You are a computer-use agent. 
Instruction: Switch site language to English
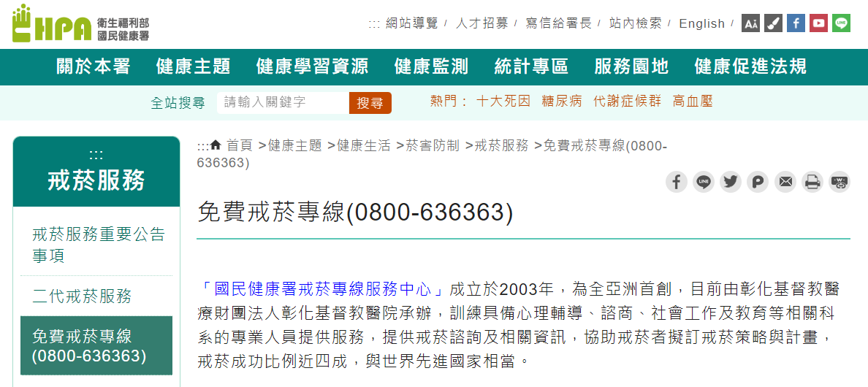coord(702,24)
